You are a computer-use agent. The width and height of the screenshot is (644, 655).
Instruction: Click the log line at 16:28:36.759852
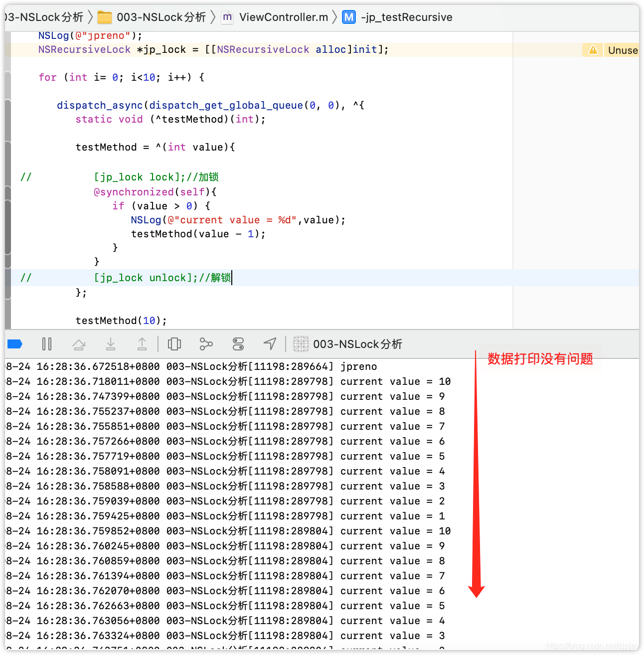(x=228, y=531)
